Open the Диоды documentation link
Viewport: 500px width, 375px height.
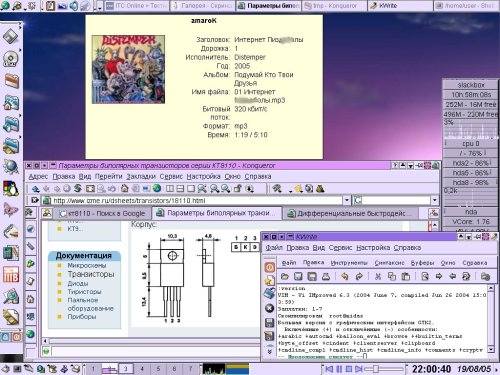click(78, 283)
